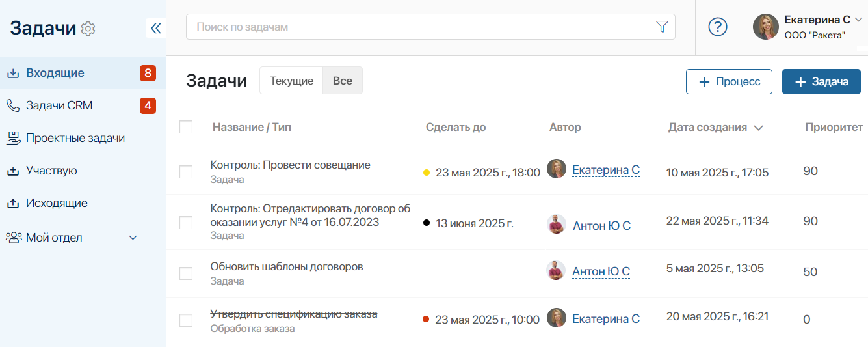The image size is (868, 347).
Task: Tick the select-all checkbox in the table header
Action: click(186, 127)
